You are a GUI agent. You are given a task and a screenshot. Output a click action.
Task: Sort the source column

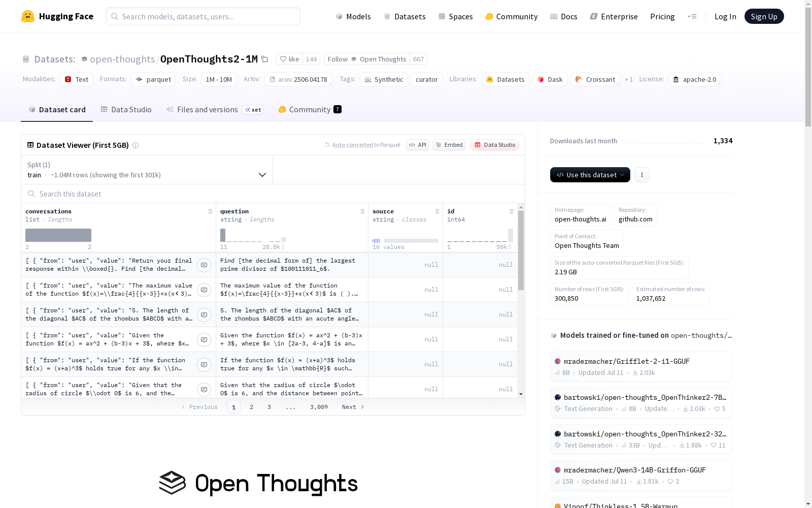tap(437, 211)
